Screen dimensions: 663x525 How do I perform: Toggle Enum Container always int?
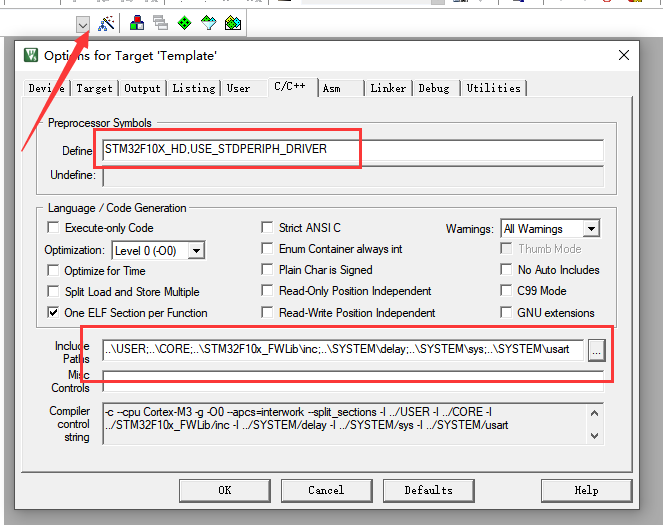point(267,249)
